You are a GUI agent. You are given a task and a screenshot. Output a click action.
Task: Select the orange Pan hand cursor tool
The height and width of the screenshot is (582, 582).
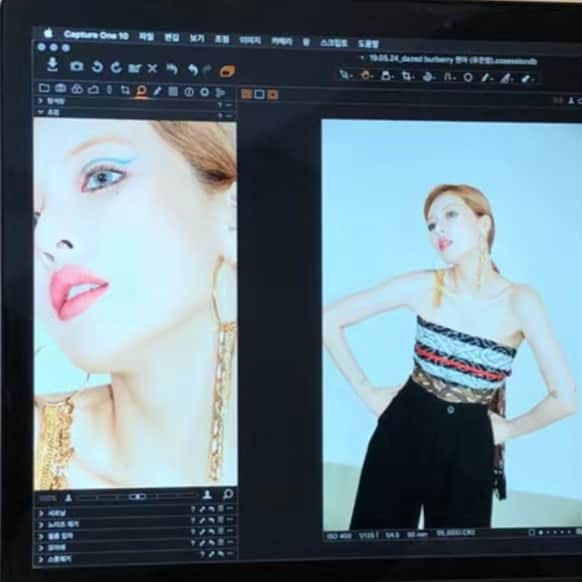[366, 75]
